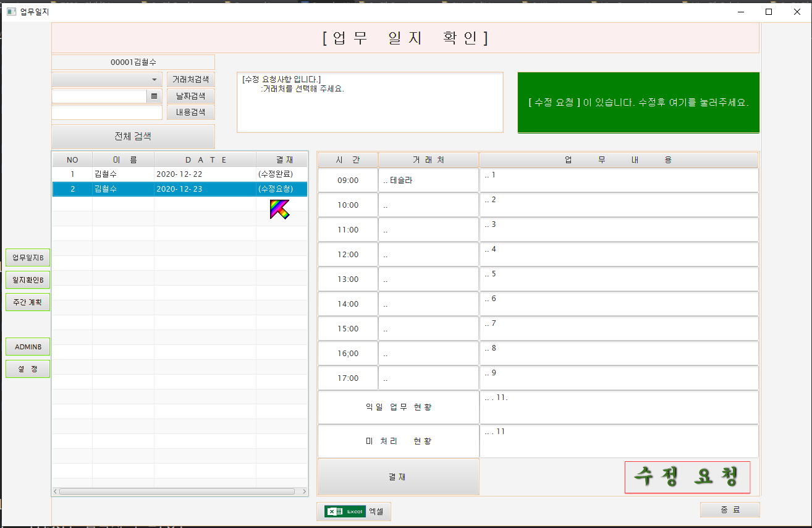
Task: Click the 날짜검색 button
Action: pyautogui.click(x=191, y=96)
